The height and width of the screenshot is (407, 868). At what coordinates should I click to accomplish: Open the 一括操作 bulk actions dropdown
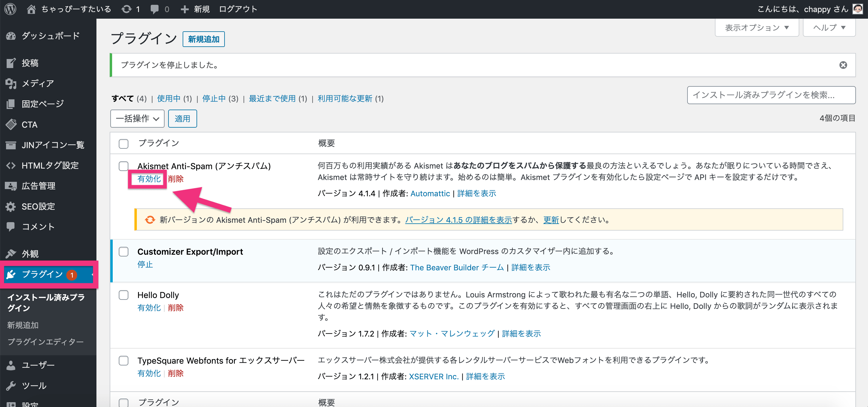click(137, 119)
